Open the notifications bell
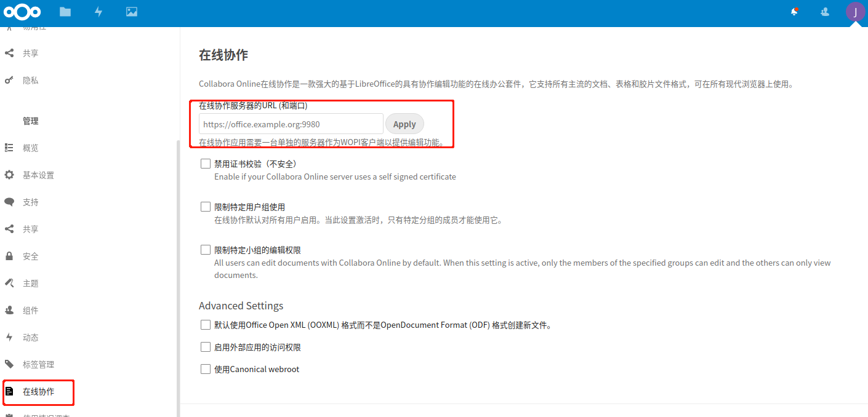 795,12
